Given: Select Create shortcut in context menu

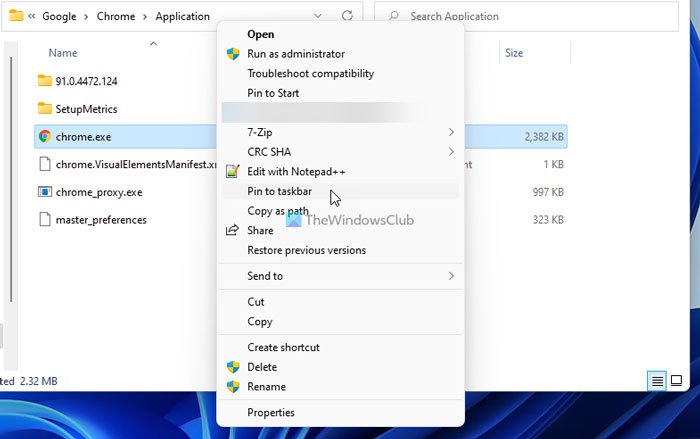Looking at the screenshot, I should click(283, 347).
